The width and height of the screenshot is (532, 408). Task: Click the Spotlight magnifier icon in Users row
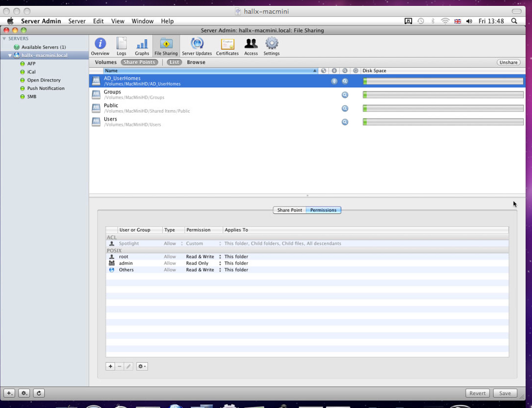345,122
